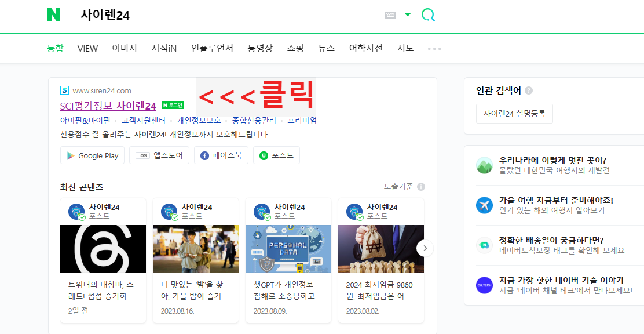Open the 쇼핑 tab
The height and width of the screenshot is (334, 644).
(x=295, y=48)
